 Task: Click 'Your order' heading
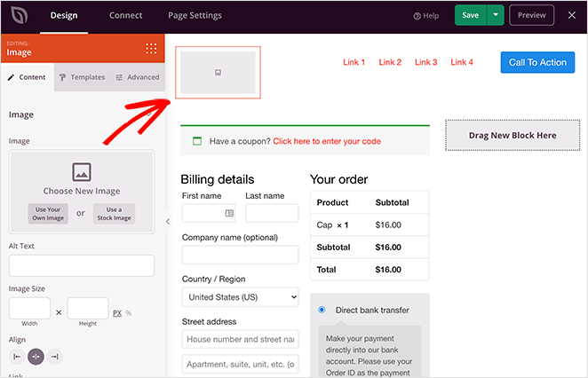point(338,179)
